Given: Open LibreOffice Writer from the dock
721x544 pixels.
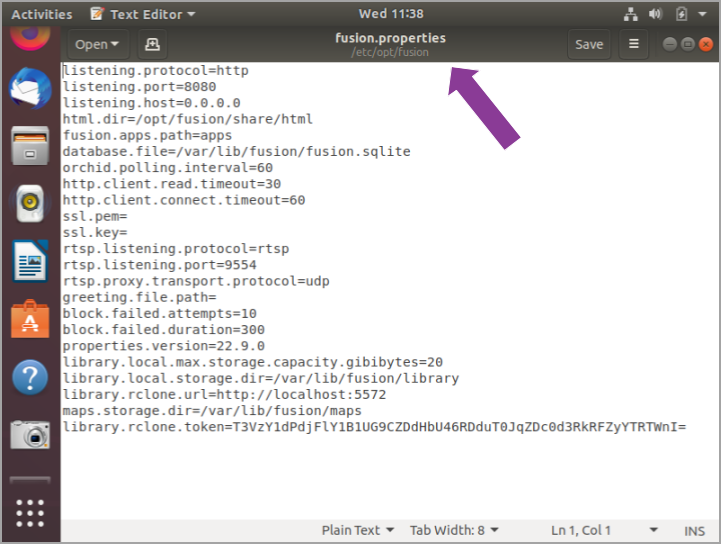Looking at the screenshot, I should point(30,261).
